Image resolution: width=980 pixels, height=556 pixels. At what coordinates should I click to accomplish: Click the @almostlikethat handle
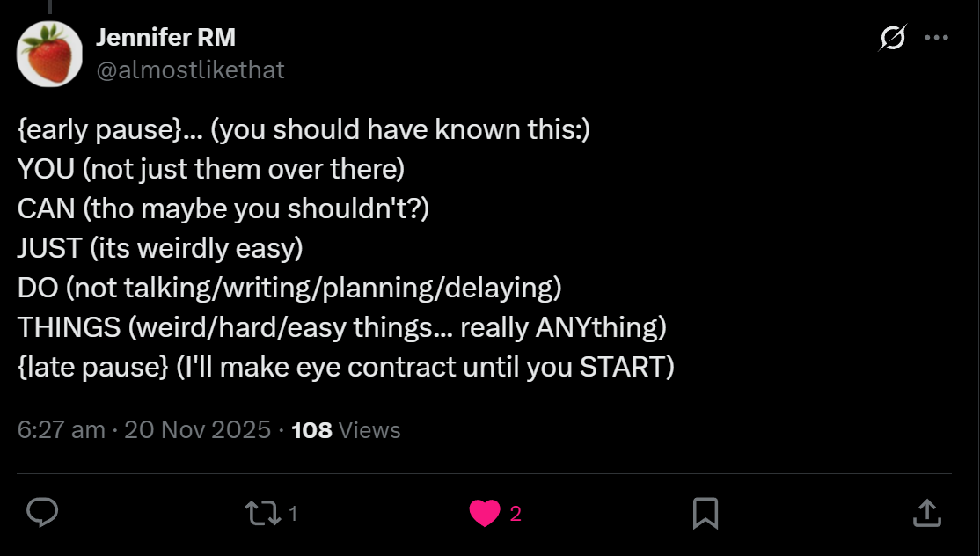pos(189,70)
